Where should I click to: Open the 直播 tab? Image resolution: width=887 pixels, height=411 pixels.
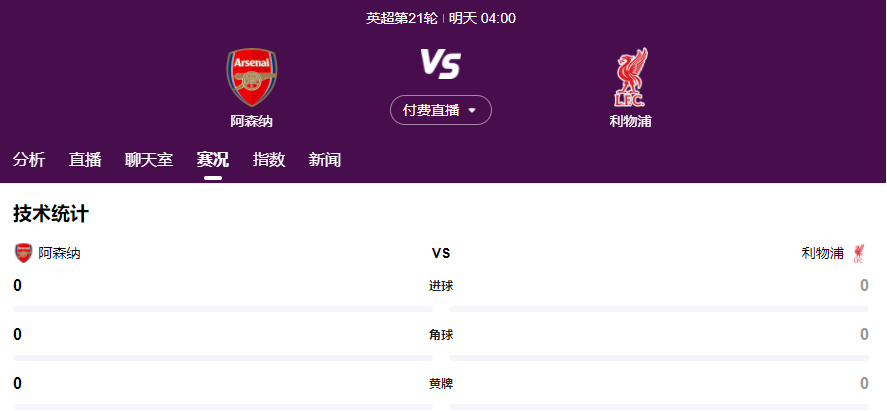pyautogui.click(x=85, y=160)
